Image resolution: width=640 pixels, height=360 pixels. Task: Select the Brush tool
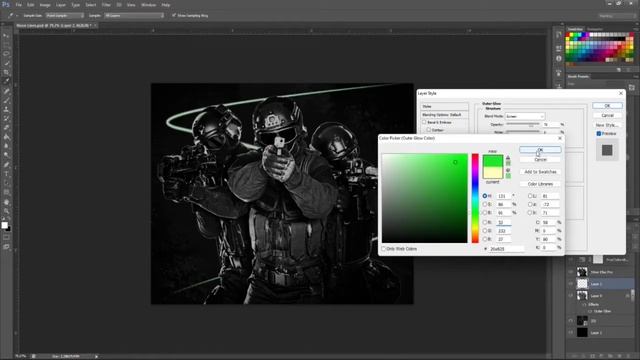[x=6, y=100]
